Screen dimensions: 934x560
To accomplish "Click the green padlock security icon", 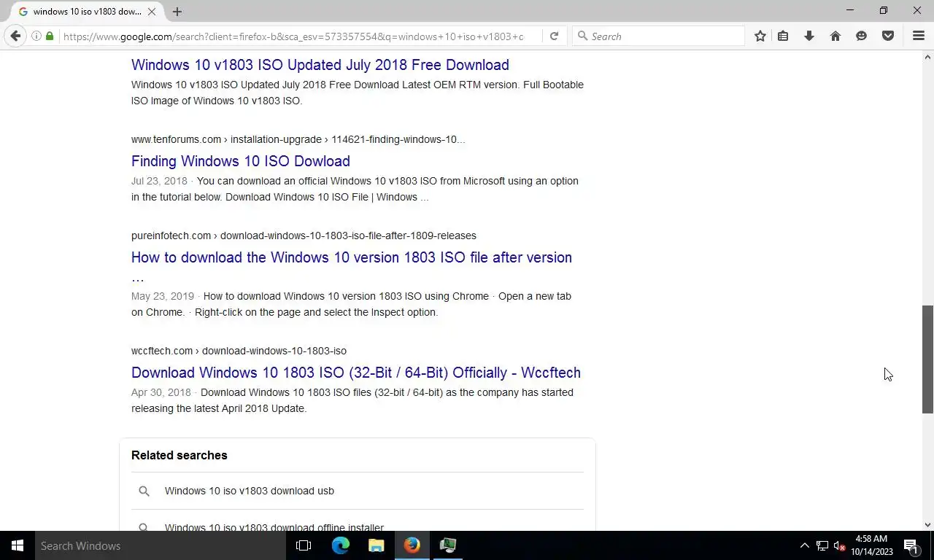I will click(x=50, y=36).
